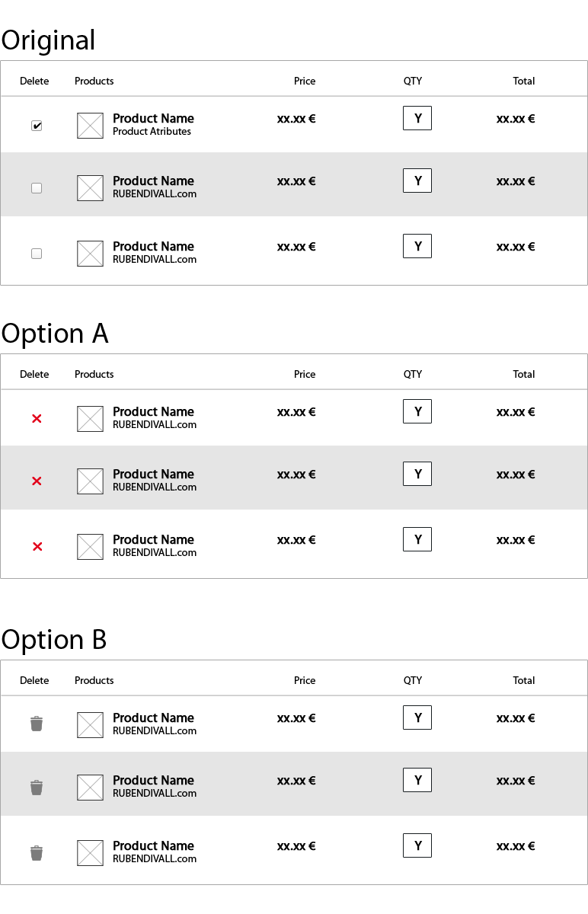The height and width of the screenshot is (914, 588).
Task: Click trash icon in last Option B row
Action: 37,853
